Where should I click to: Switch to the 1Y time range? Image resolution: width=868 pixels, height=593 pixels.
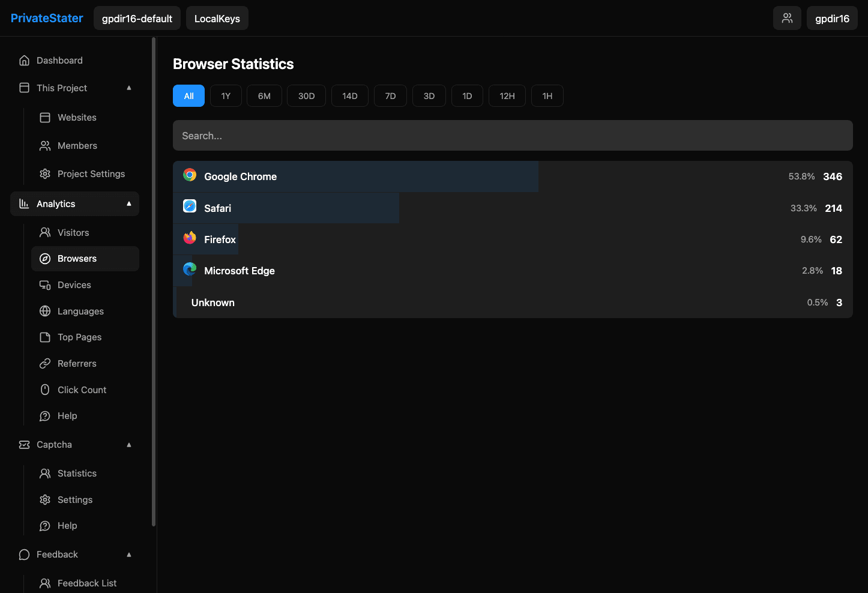click(x=226, y=96)
